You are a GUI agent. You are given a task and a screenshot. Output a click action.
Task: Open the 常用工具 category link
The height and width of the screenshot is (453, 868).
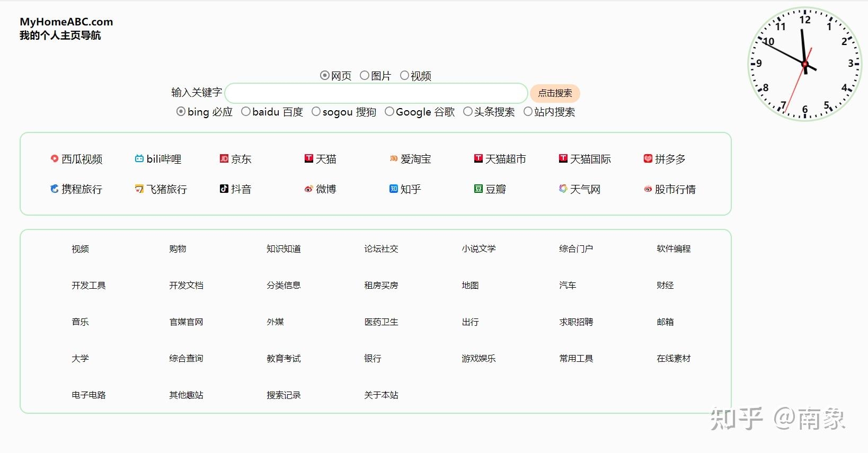tap(576, 358)
